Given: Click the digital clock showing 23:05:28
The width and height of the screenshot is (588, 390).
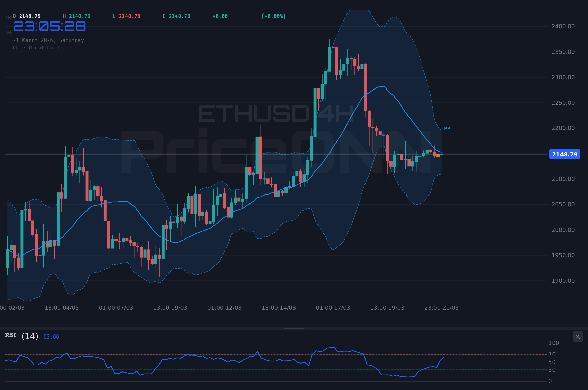Looking at the screenshot, I should (50, 26).
